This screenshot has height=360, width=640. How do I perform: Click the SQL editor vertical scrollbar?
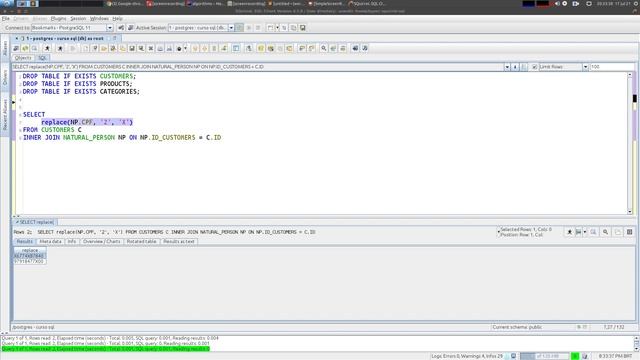tap(631, 143)
